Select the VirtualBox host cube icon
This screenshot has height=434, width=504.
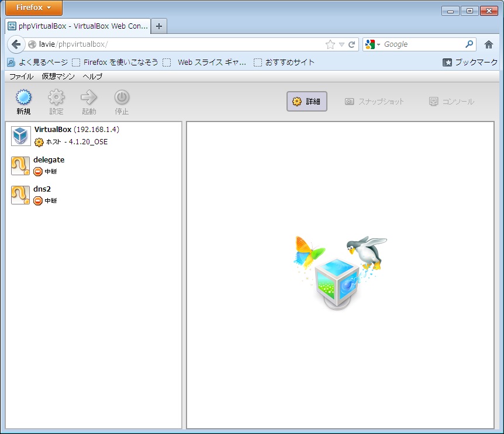(x=20, y=136)
